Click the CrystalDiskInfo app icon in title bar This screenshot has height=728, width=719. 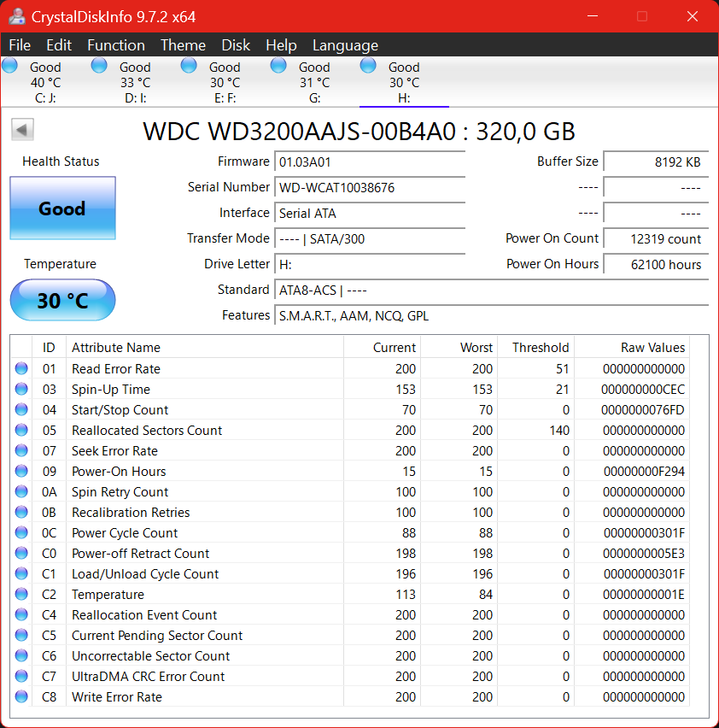(x=17, y=17)
